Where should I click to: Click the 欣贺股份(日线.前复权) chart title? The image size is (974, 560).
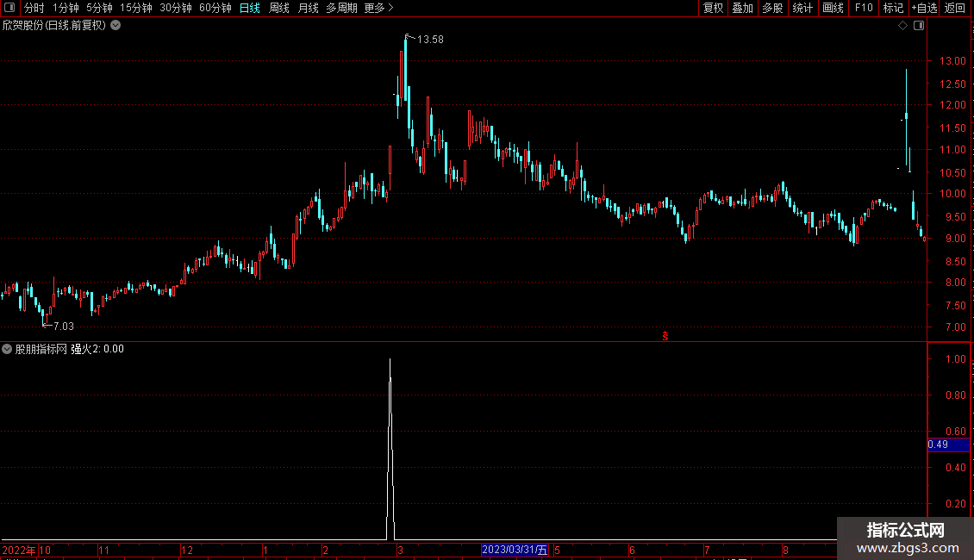[54, 26]
